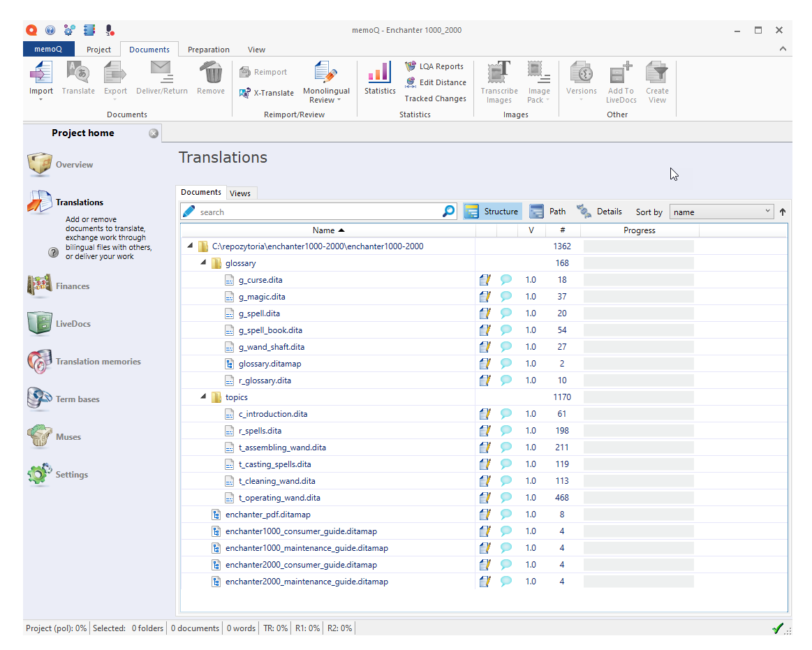Toggle the Structure view mode
Viewport: 812px width, 650px height.
coord(492,210)
